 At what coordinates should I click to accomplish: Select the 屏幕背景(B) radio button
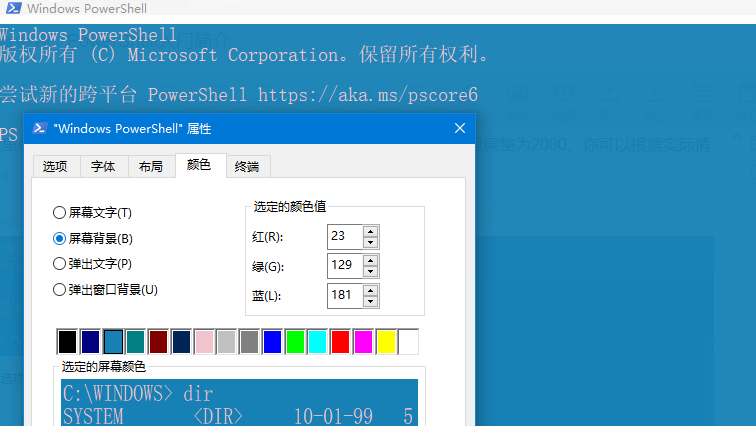(x=93, y=239)
